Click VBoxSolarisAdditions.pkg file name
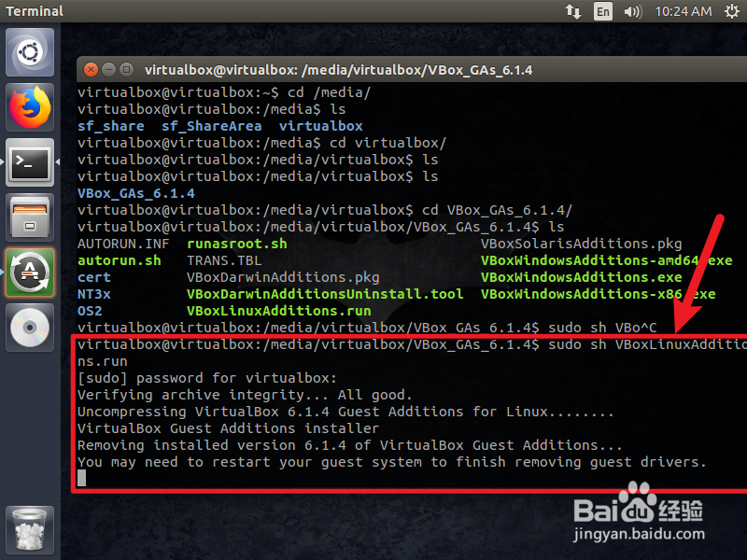747x560 pixels. [581, 244]
